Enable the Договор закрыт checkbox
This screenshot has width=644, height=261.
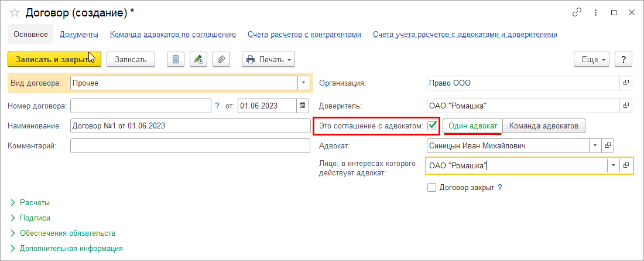point(432,188)
